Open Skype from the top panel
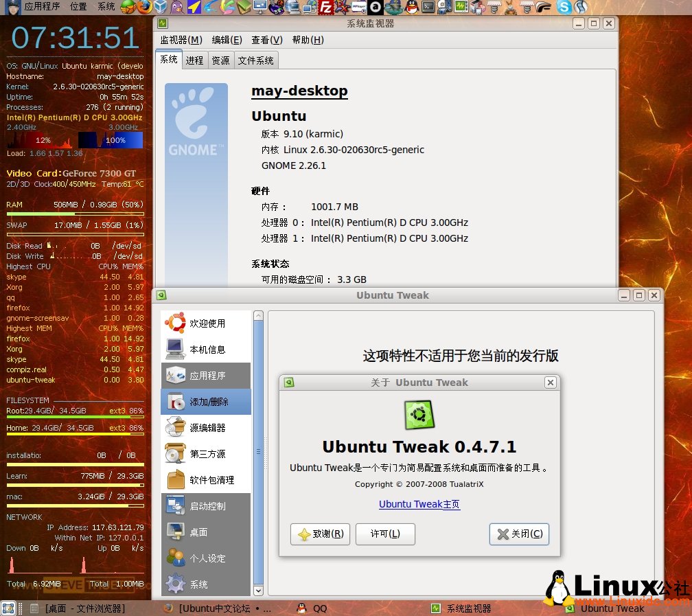 tap(564, 7)
